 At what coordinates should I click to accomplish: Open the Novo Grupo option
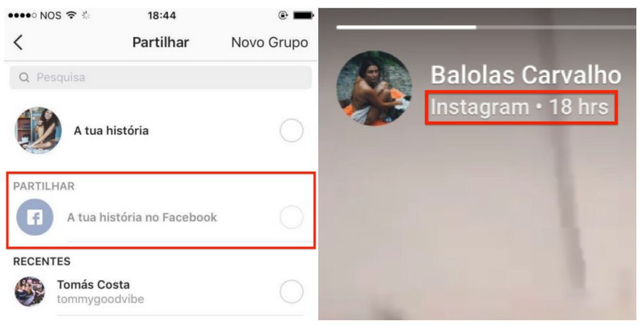coord(270,42)
